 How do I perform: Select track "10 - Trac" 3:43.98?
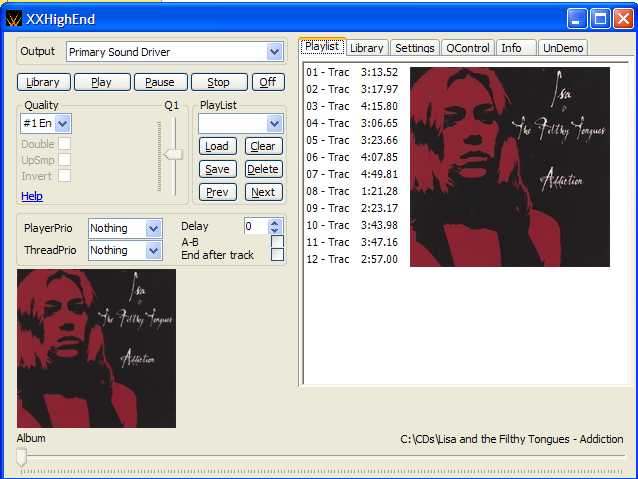pyautogui.click(x=352, y=225)
